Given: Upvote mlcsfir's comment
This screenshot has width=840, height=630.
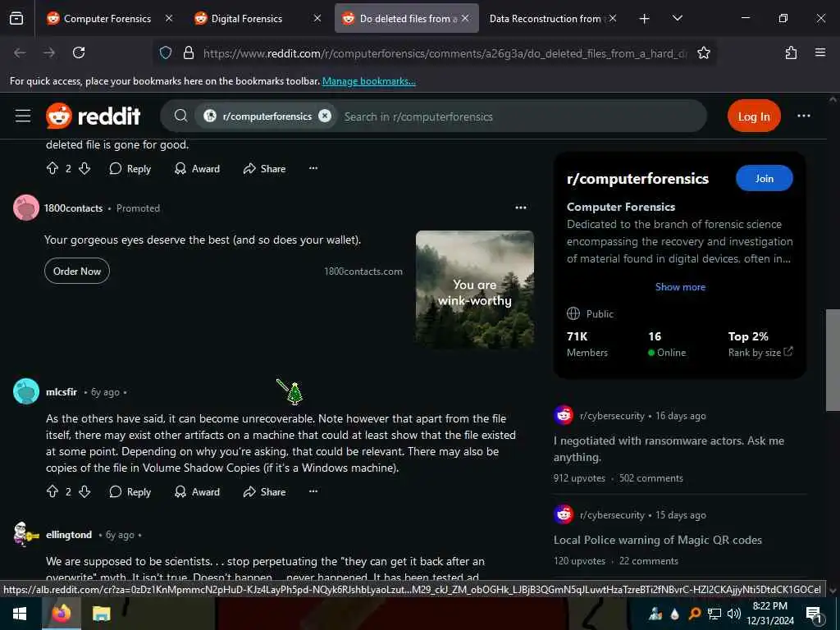Looking at the screenshot, I should click(52, 491).
